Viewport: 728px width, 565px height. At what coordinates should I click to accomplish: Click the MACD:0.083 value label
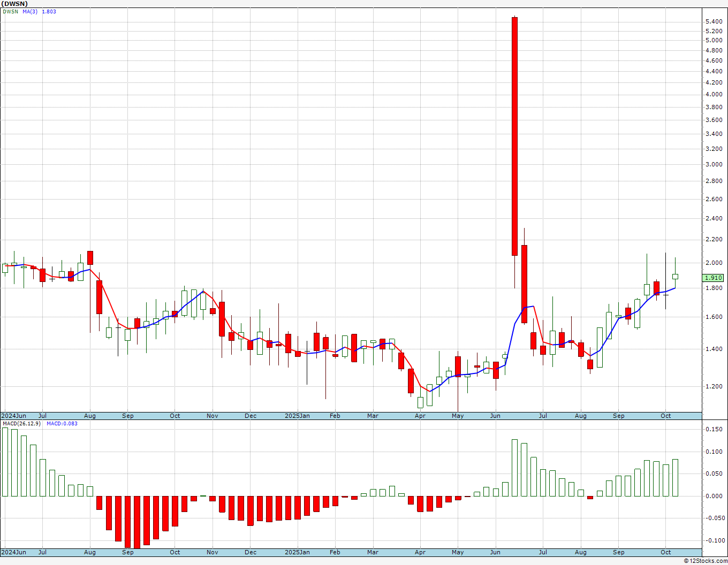(62, 423)
